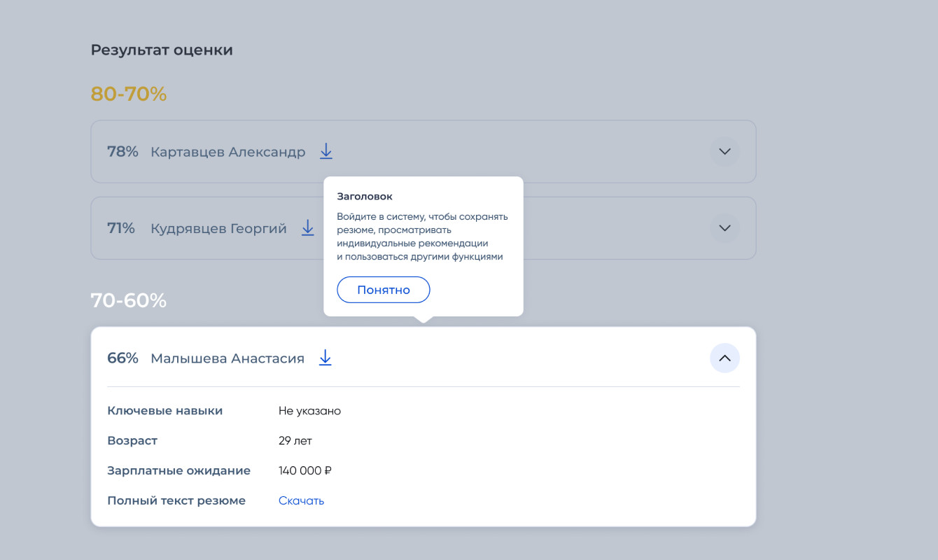Image resolution: width=938 pixels, height=560 pixels.
Task: Download Малышева Анастасия's resume via arrow icon
Action: (x=325, y=358)
